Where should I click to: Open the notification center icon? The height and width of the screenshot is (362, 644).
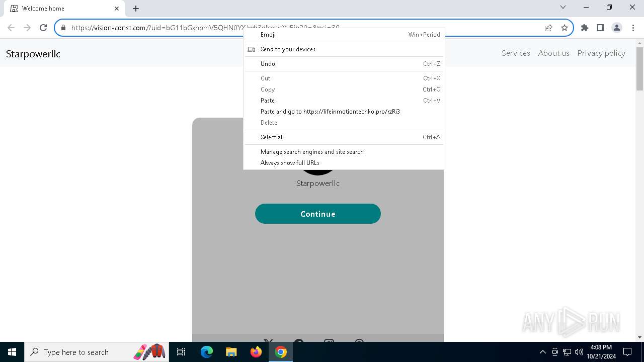coord(627,352)
